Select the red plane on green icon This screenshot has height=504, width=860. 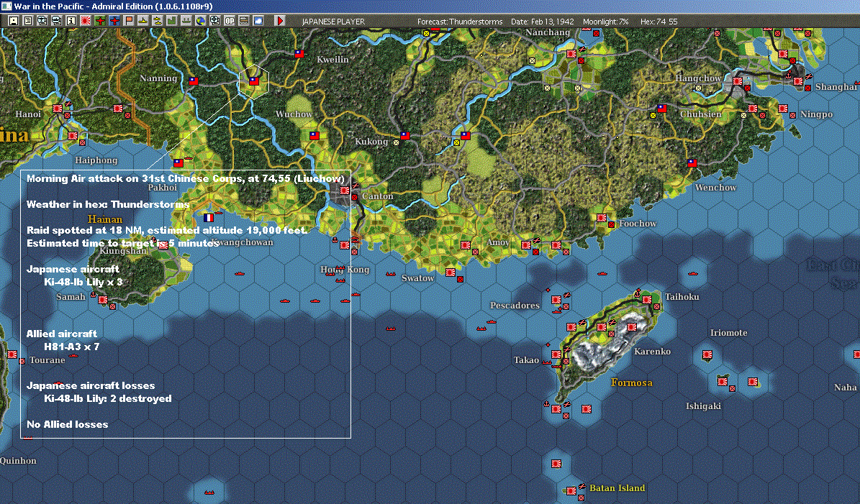coord(100,21)
